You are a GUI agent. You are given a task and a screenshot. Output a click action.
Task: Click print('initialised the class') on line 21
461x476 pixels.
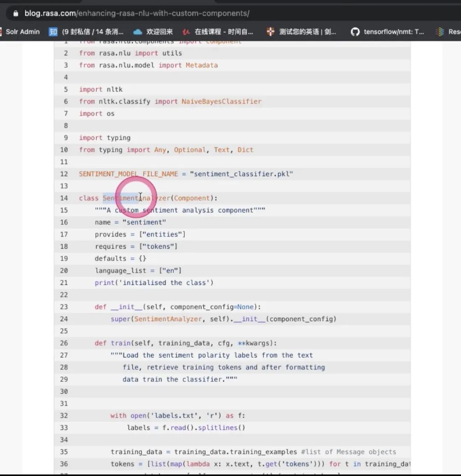tap(154, 283)
